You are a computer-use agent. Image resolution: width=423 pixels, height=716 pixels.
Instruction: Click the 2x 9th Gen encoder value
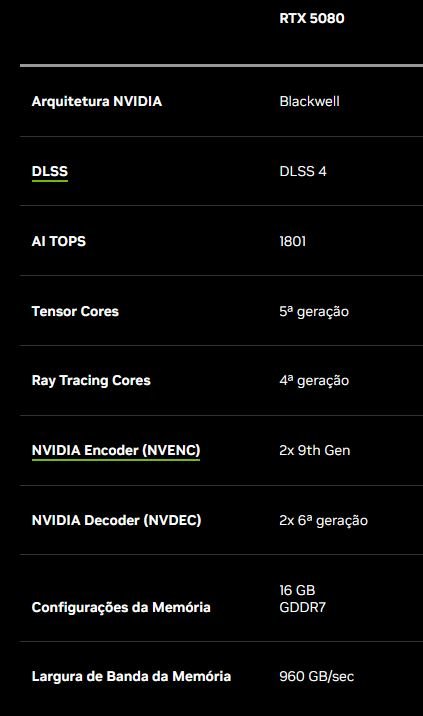[315, 450]
